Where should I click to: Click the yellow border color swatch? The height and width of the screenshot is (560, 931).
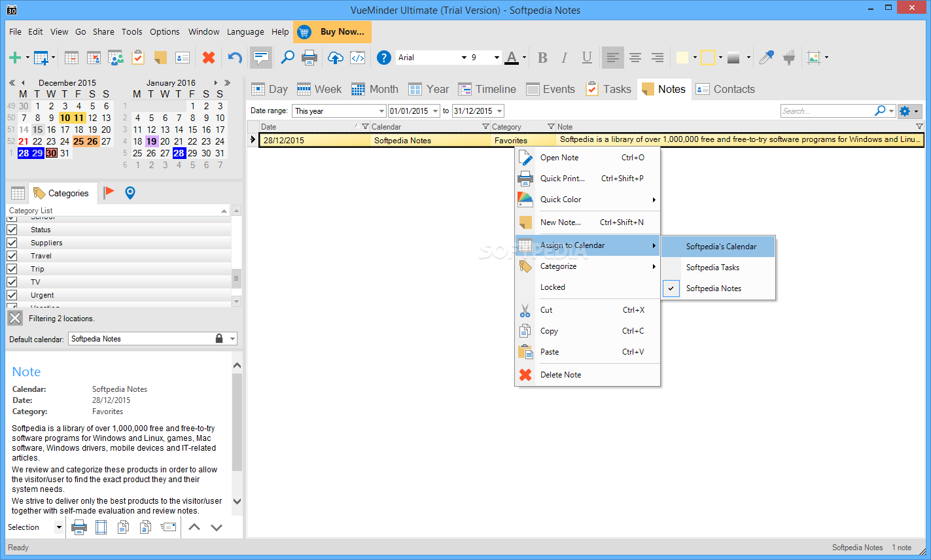click(708, 58)
